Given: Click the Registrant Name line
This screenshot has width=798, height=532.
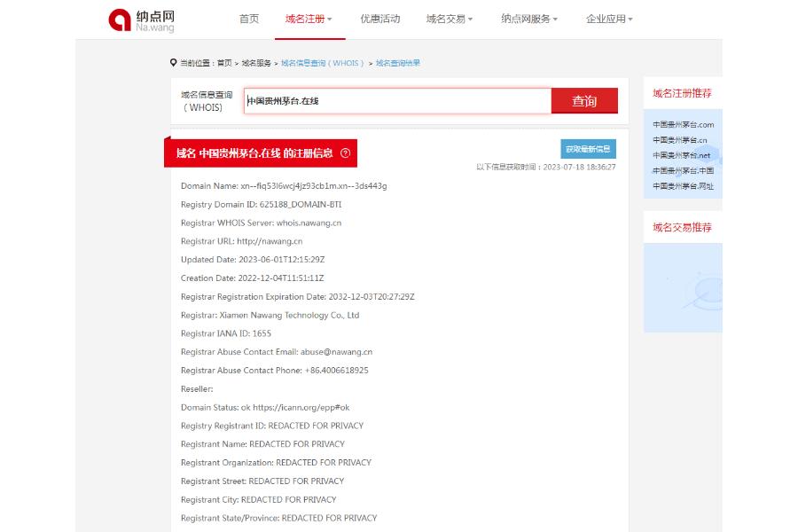Looking at the screenshot, I should tap(262, 444).
